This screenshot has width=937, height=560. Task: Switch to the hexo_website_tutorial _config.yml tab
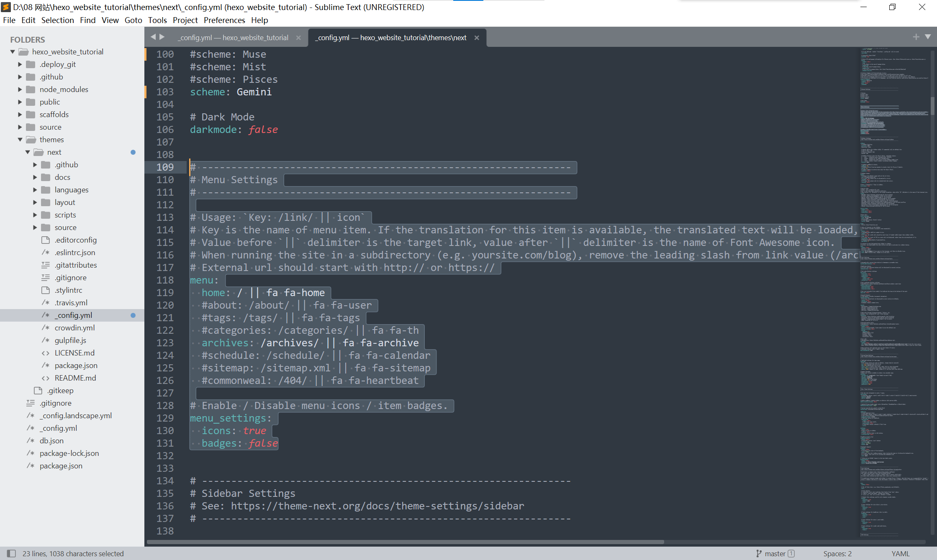click(234, 38)
